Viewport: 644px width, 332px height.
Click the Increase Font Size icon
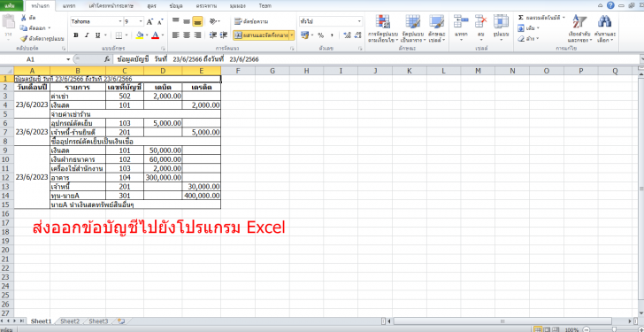pos(149,21)
